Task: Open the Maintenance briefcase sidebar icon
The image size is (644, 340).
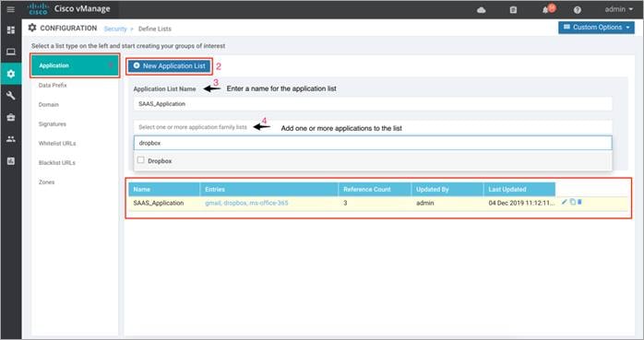Action: coord(11,117)
